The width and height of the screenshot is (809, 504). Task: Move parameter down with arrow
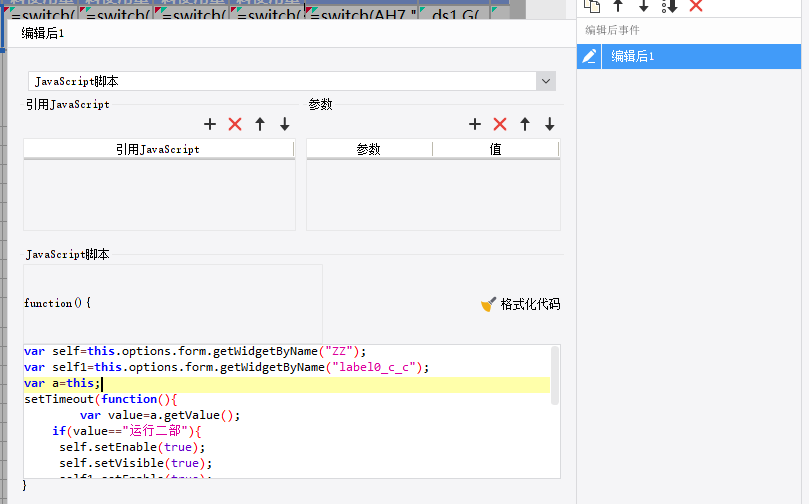point(549,124)
